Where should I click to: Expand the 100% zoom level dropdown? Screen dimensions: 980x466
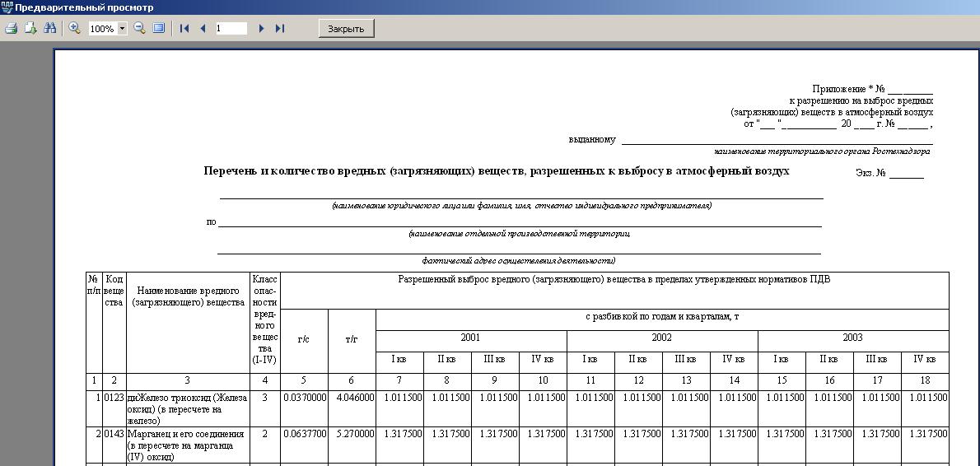tap(123, 29)
